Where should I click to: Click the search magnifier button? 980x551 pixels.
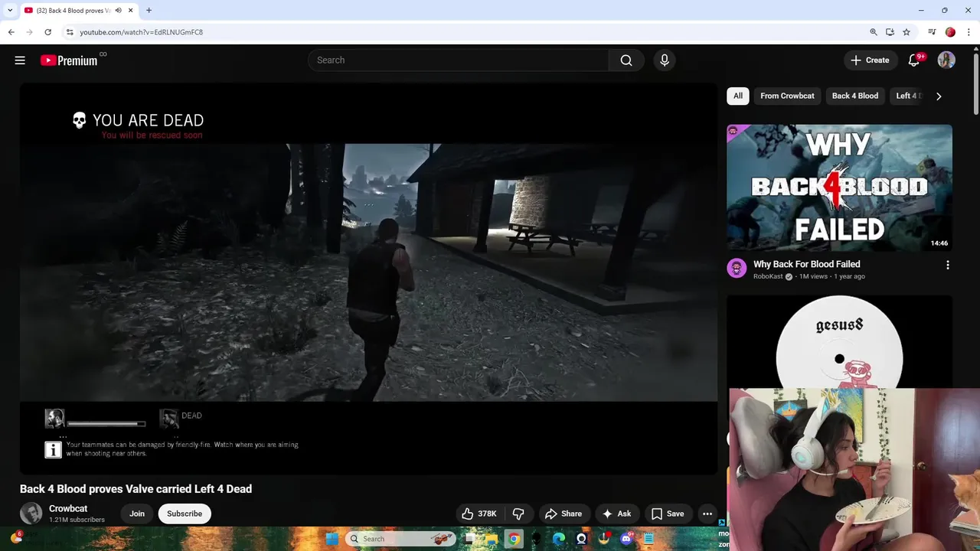626,60
